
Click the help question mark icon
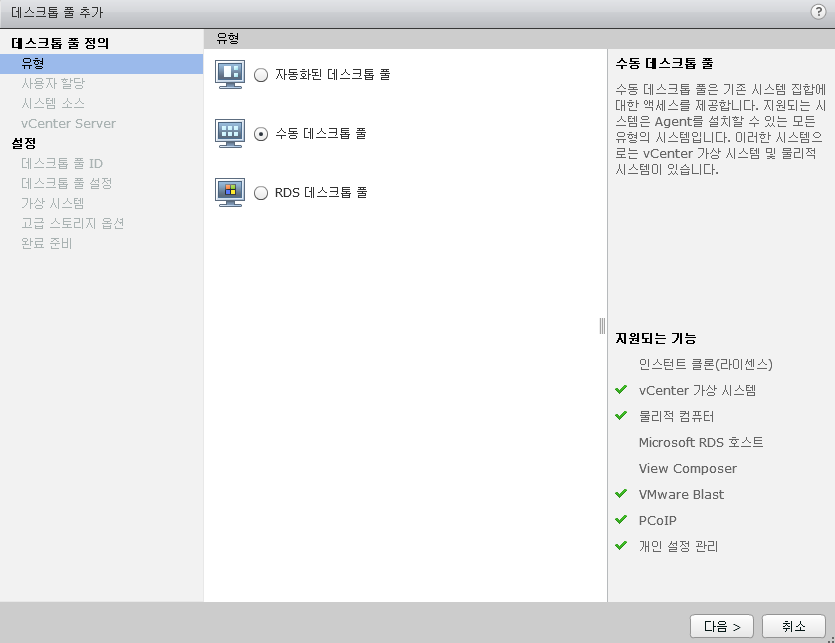click(x=818, y=11)
